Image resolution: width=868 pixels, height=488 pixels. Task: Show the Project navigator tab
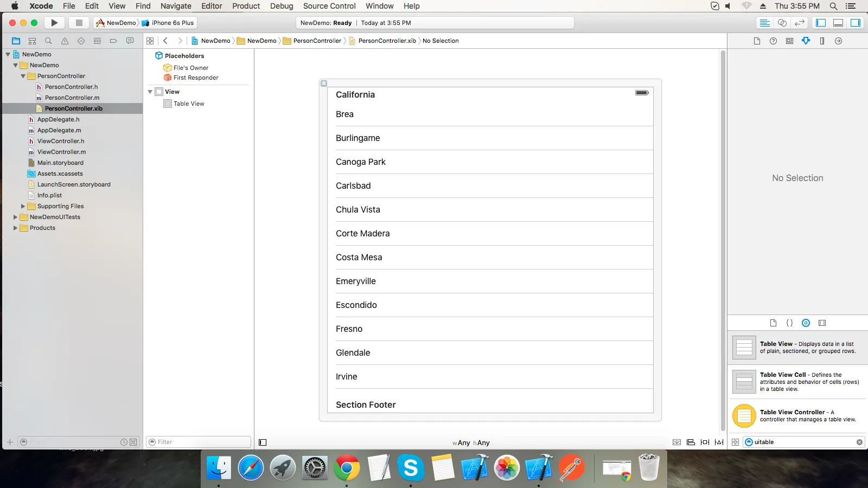point(16,41)
